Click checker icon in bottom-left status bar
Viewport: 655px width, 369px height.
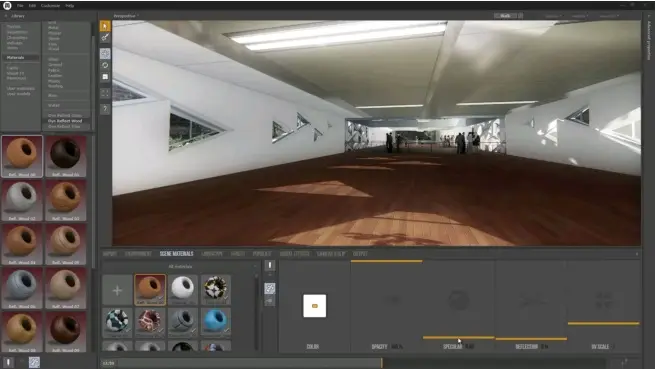[34, 362]
